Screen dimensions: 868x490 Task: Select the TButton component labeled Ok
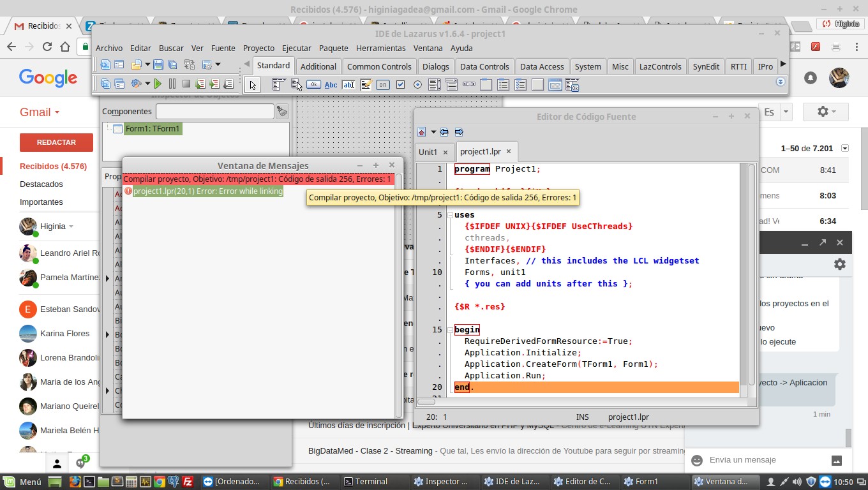point(313,84)
